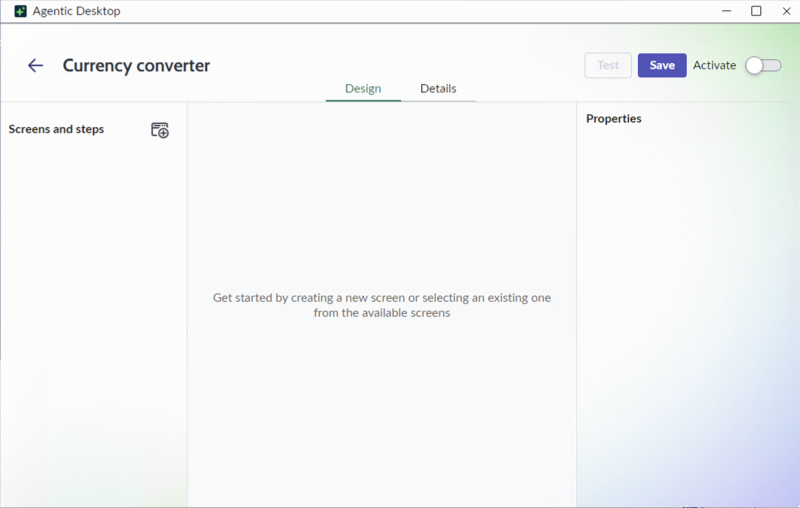Click the Activate label text
Viewport: 800px width, 508px height.
tap(714, 65)
